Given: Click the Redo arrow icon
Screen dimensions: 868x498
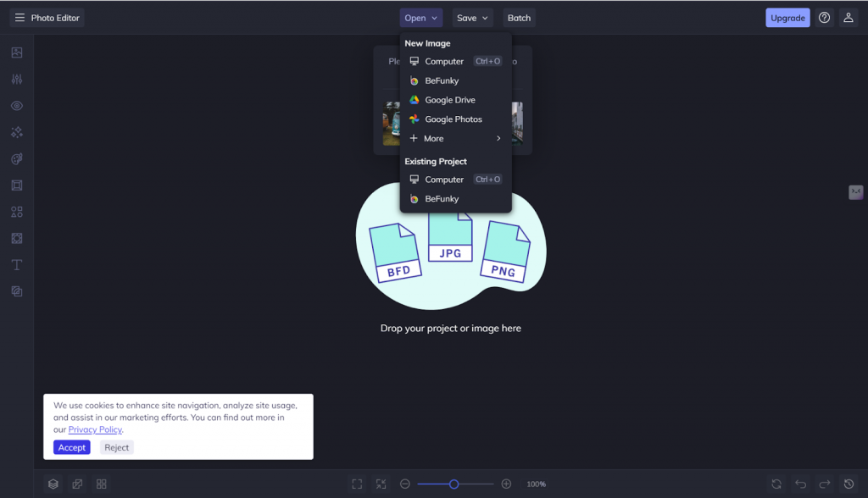Looking at the screenshot, I should (824, 484).
